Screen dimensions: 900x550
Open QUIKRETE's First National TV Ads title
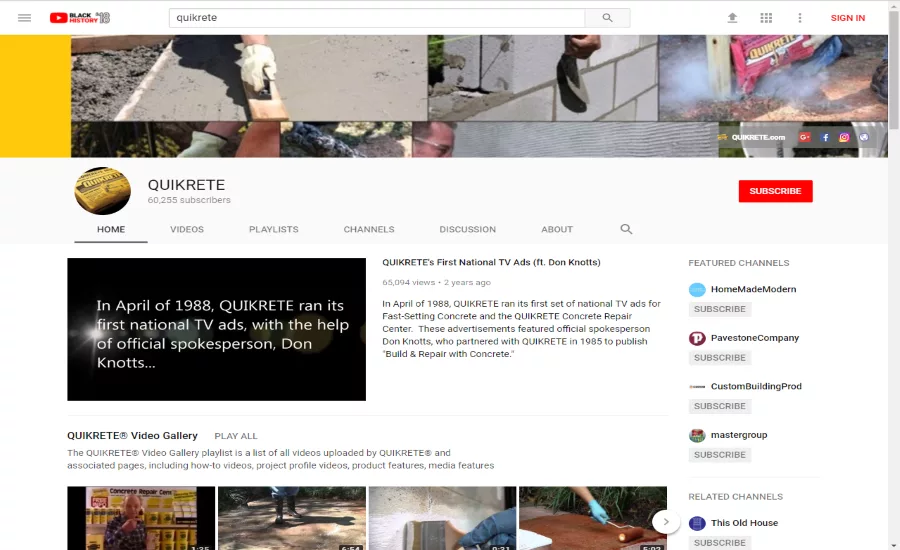[x=491, y=262]
